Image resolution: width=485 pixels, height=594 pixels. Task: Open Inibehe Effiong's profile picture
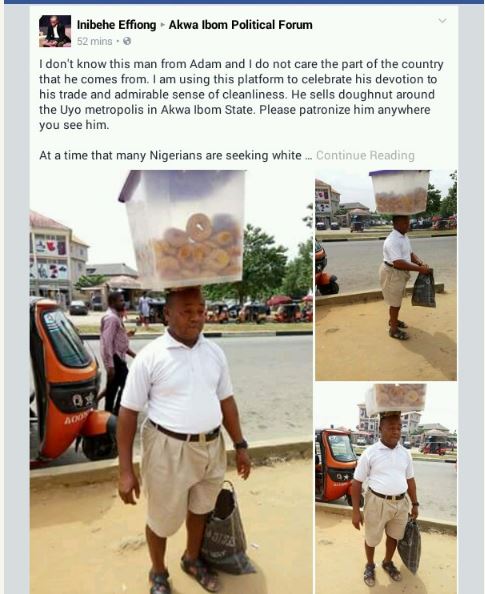55,31
